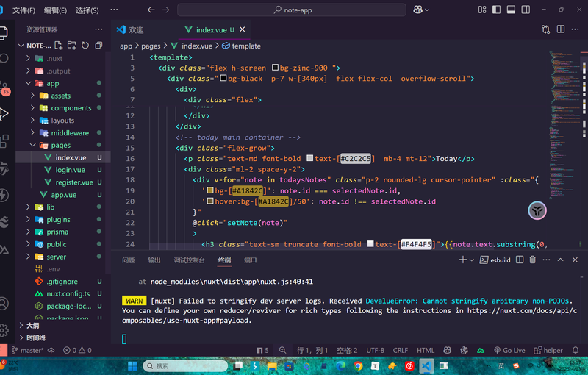Viewport: 588px width, 375px height.
Task: Open the Copilot dropdown arrow in title bar
Action: 427,10
